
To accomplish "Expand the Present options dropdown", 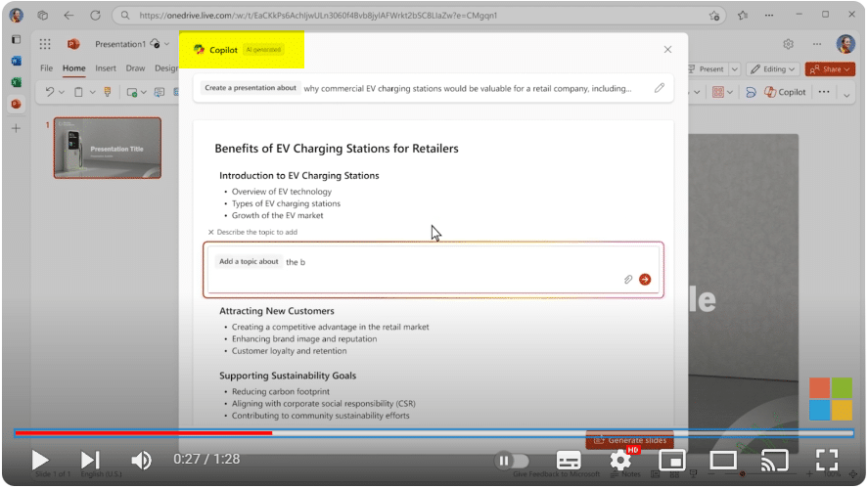I will point(735,69).
